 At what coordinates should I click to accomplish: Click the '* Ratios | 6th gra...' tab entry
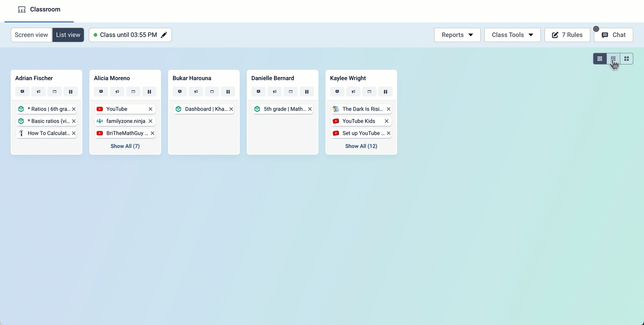click(47, 109)
